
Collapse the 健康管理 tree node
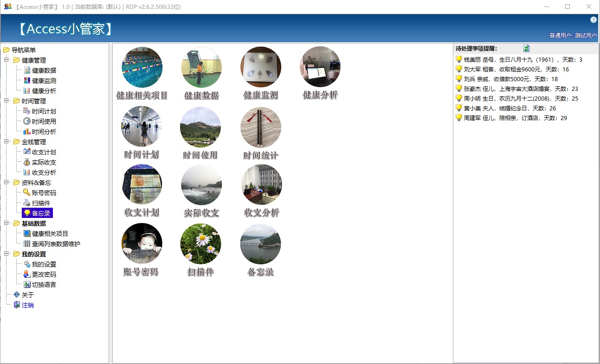(x=6, y=60)
